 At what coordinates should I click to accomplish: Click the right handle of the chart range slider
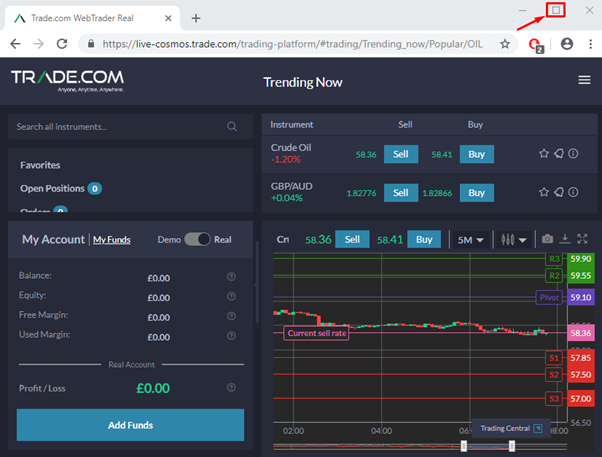[x=512, y=446]
